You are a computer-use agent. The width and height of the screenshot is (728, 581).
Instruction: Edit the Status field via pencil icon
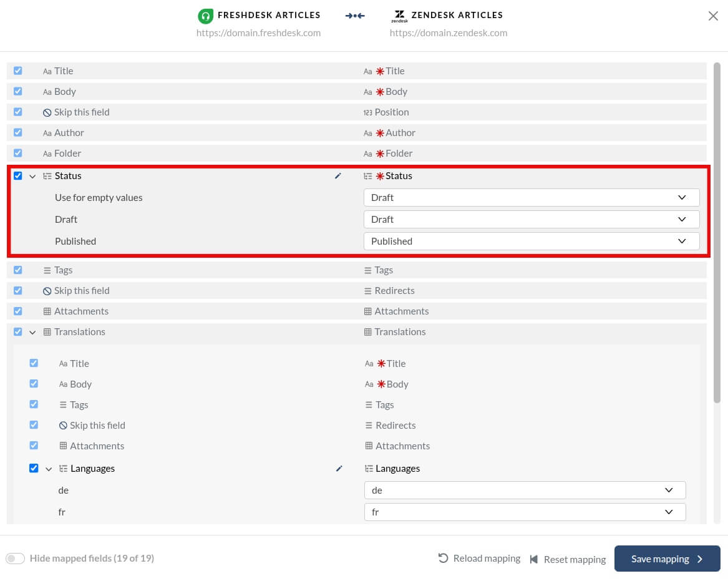[x=338, y=175]
